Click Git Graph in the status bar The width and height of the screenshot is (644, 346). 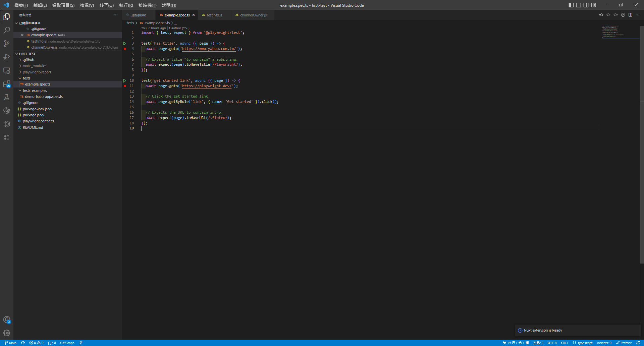pos(67,343)
